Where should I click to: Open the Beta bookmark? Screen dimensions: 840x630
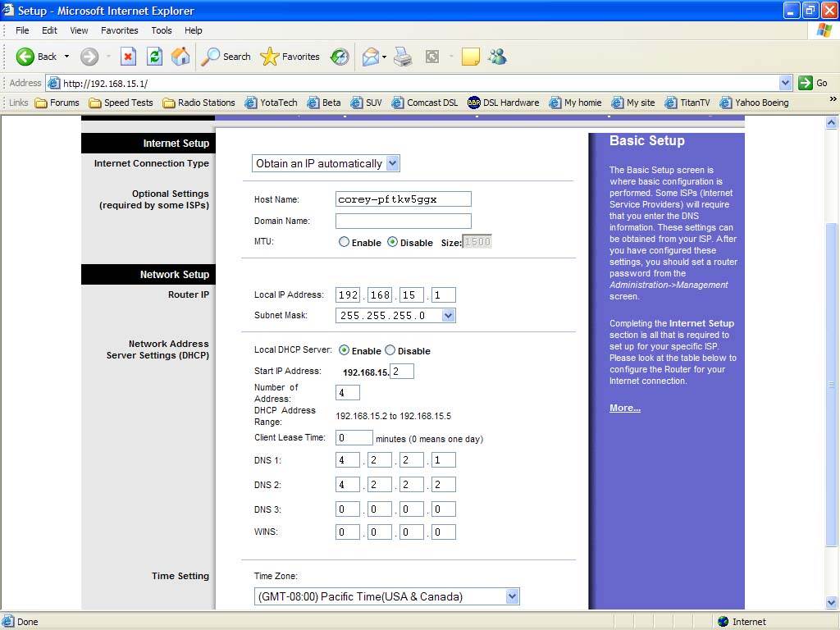[323, 103]
